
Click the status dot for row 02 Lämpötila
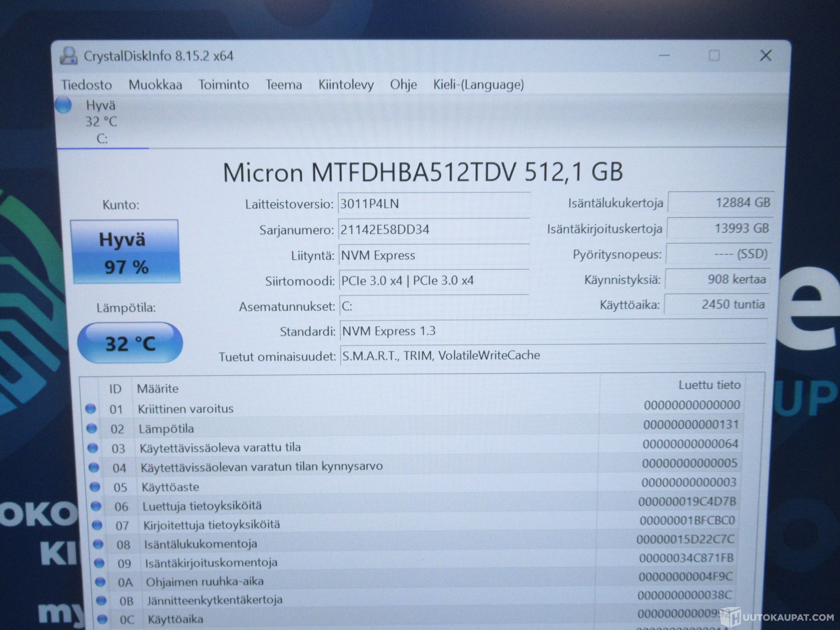point(92,429)
